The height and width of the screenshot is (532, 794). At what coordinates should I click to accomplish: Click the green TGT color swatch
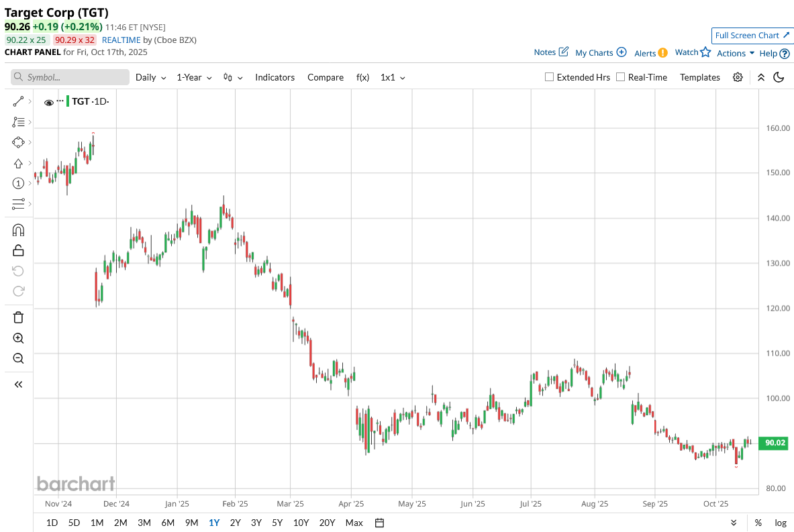(67, 101)
